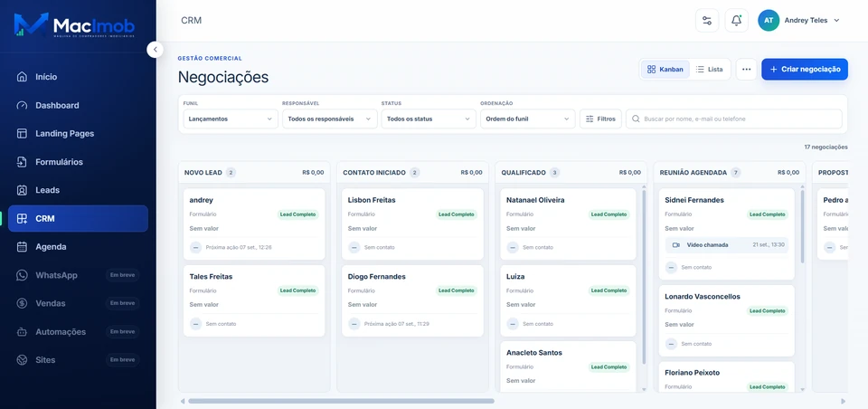Image resolution: width=868 pixels, height=409 pixels.
Task: Click the right scroll arrow of the board
Action: click(x=843, y=401)
